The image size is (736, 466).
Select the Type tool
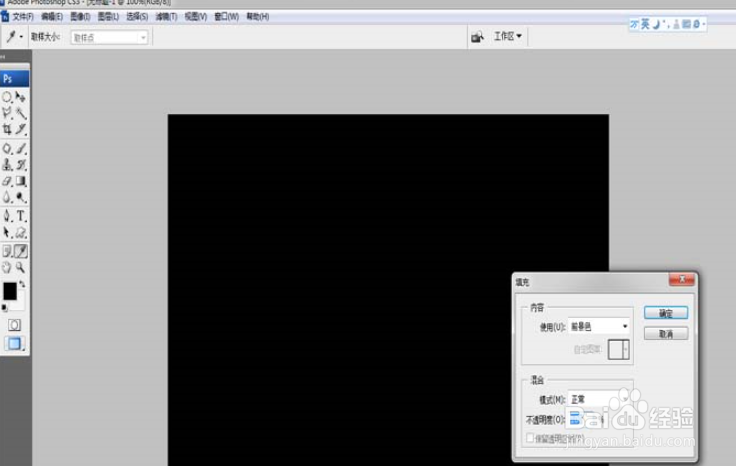pyautogui.click(x=21, y=216)
